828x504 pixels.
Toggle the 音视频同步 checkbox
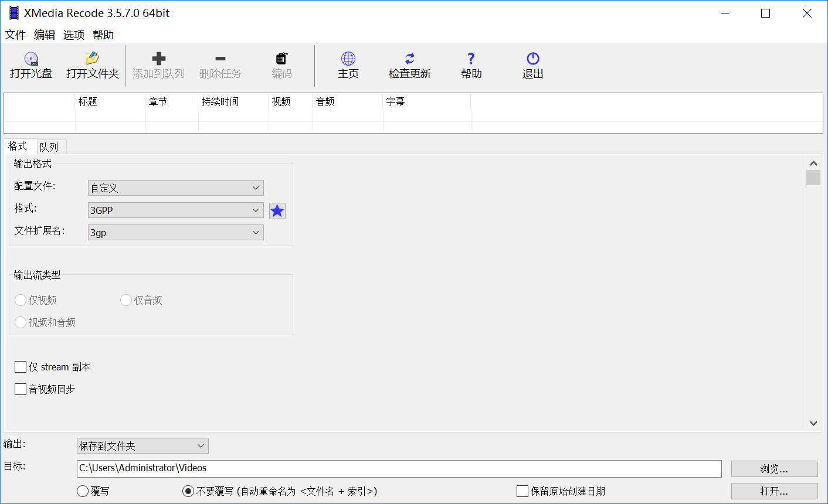coord(21,389)
